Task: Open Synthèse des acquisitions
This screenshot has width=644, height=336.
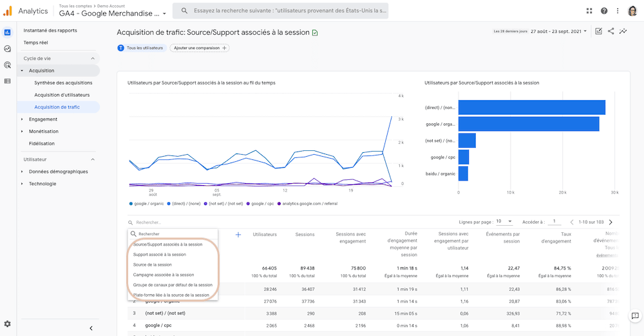Action: 63,83
